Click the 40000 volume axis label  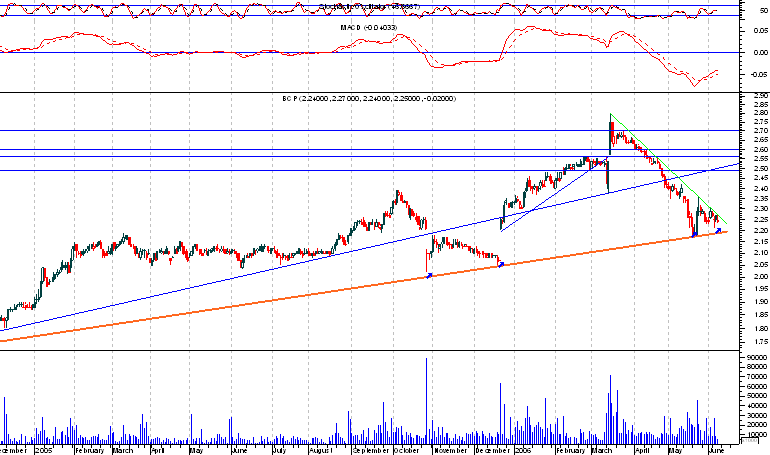pyautogui.click(x=756, y=406)
